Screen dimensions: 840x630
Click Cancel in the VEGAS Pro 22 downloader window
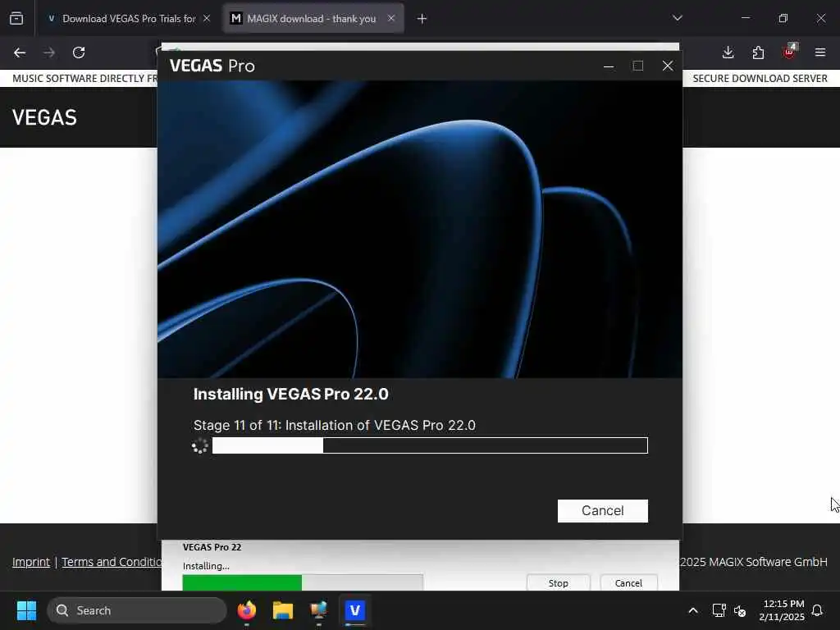[x=628, y=583]
